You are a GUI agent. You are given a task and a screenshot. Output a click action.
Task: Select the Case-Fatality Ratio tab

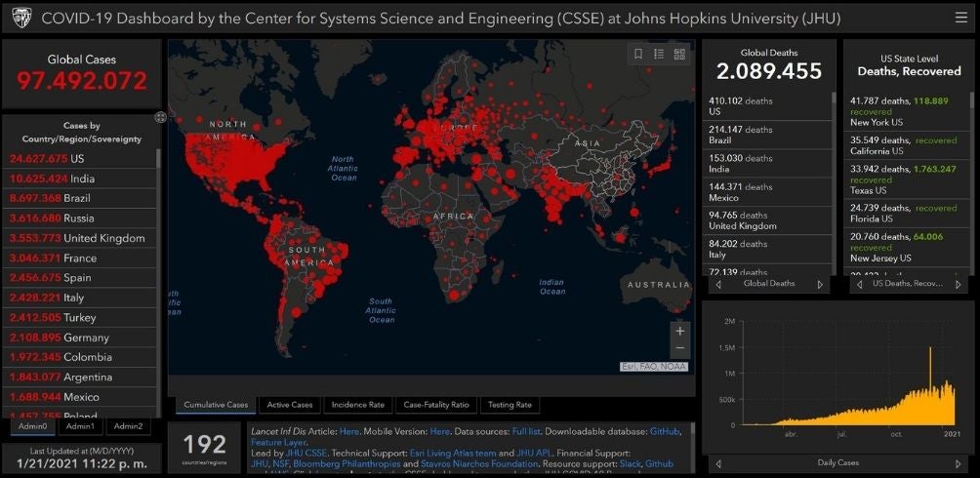coord(436,405)
